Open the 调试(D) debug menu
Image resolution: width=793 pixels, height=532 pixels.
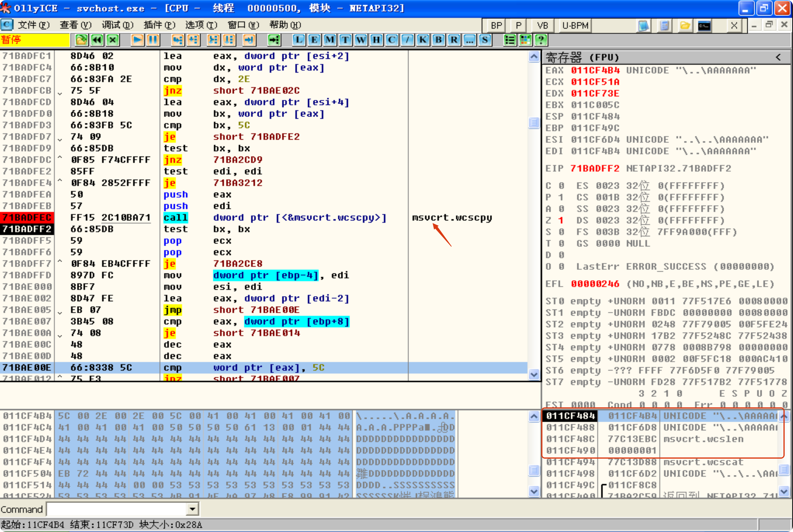pos(118,25)
